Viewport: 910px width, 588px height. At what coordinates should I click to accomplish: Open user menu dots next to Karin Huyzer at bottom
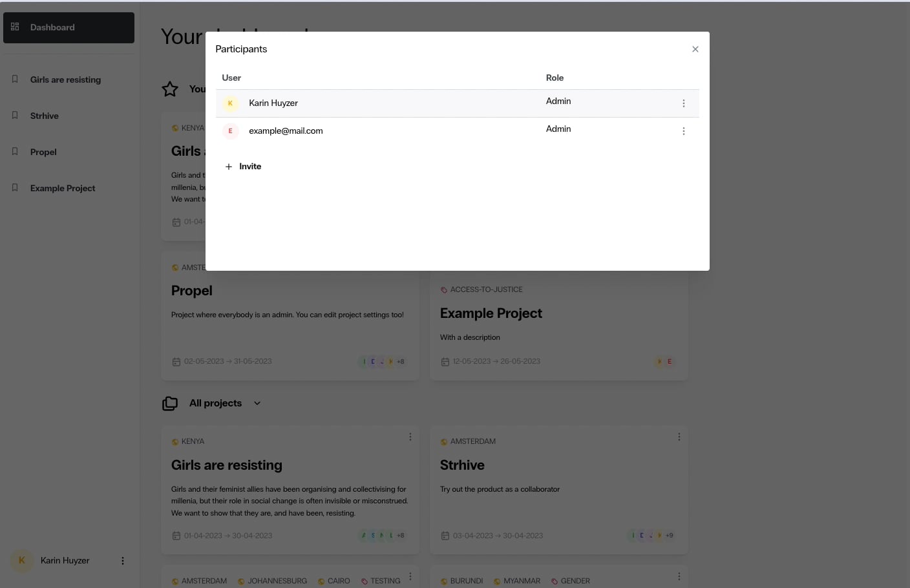123,561
